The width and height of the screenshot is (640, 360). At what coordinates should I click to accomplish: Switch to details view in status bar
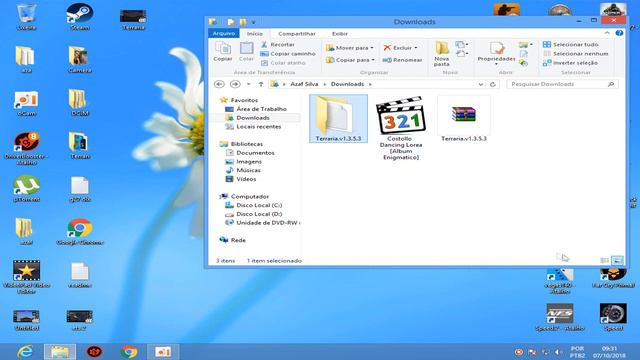tap(605, 260)
